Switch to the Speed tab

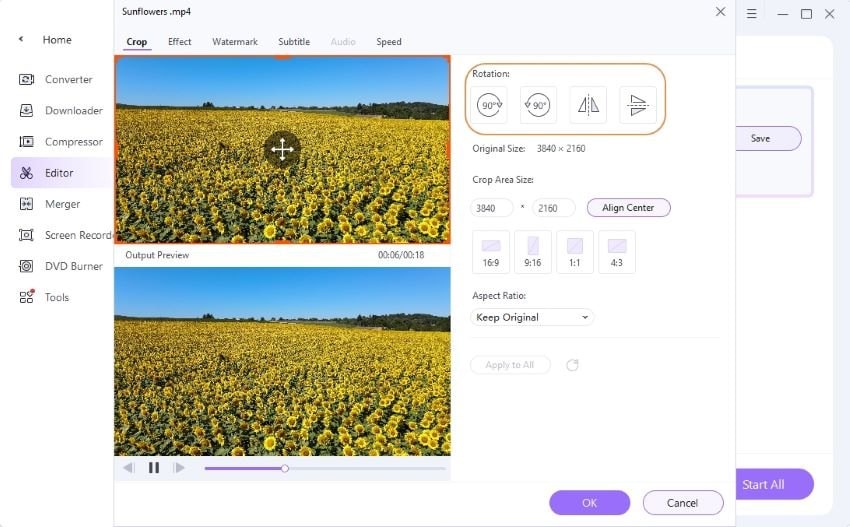[389, 42]
